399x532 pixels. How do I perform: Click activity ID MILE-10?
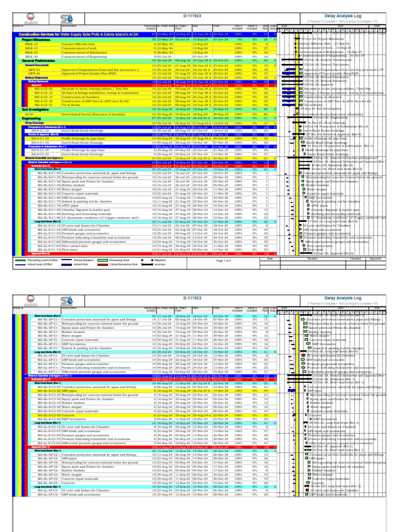point(31,44)
